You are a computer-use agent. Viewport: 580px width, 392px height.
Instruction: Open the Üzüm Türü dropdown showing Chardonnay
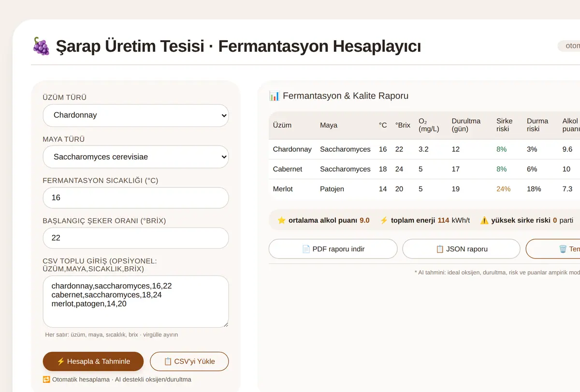coord(136,116)
